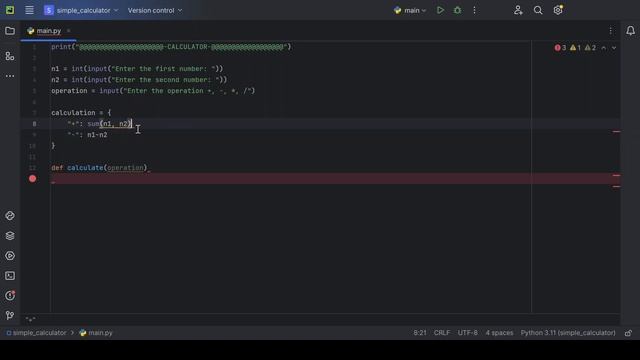This screenshot has width=640, height=360.
Task: Click error stripe mark beside line 13
Action: click(x=616, y=176)
